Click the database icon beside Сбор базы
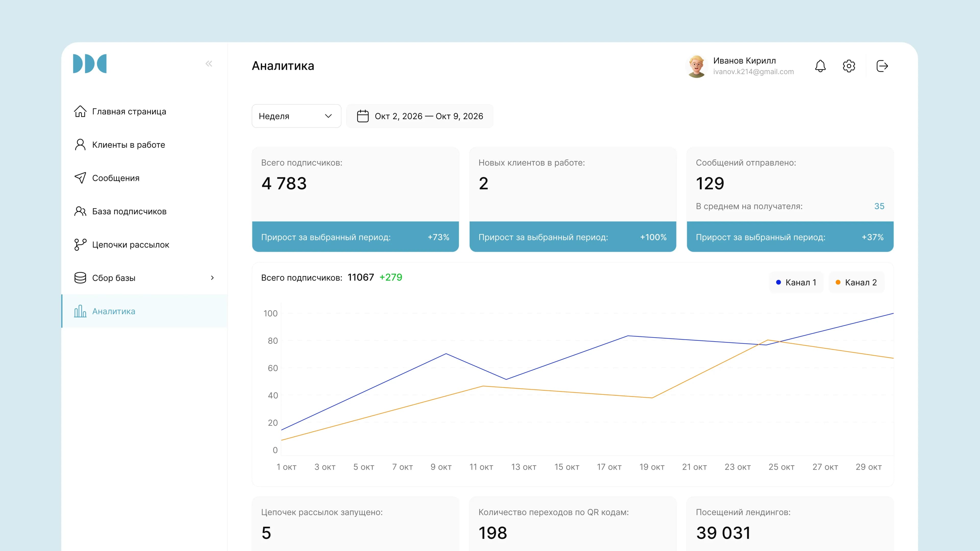 pos(80,278)
